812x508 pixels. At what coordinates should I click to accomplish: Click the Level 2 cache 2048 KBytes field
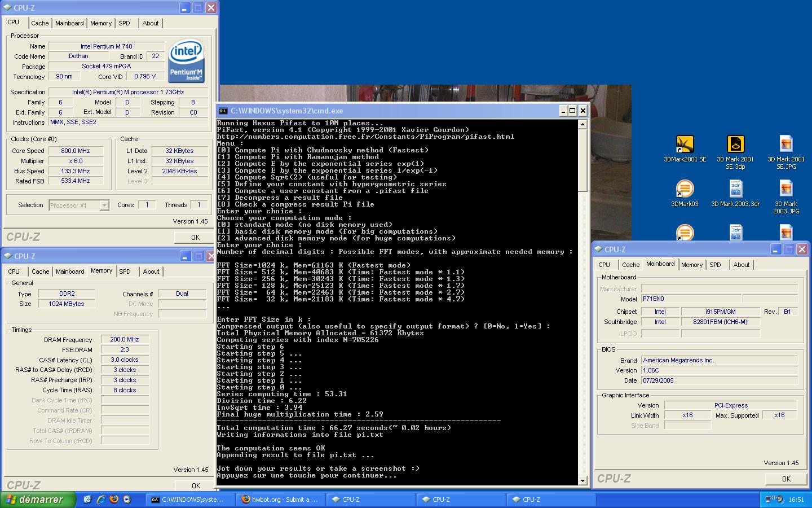point(179,171)
